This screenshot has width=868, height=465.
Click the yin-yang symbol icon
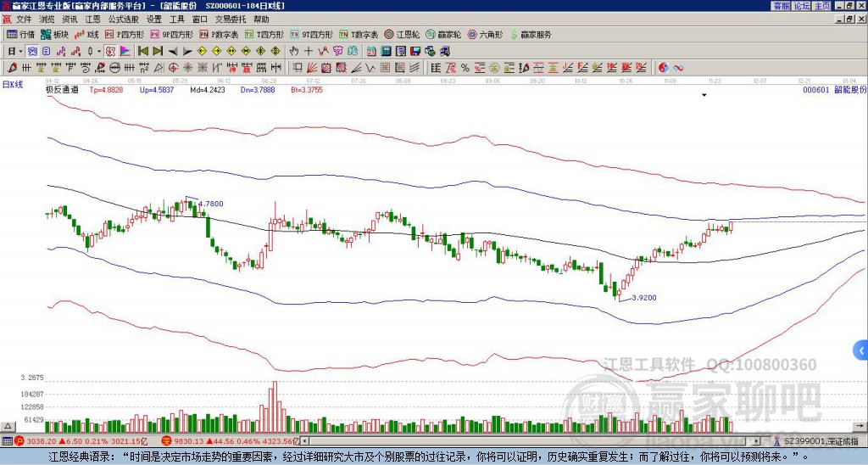coord(663,68)
